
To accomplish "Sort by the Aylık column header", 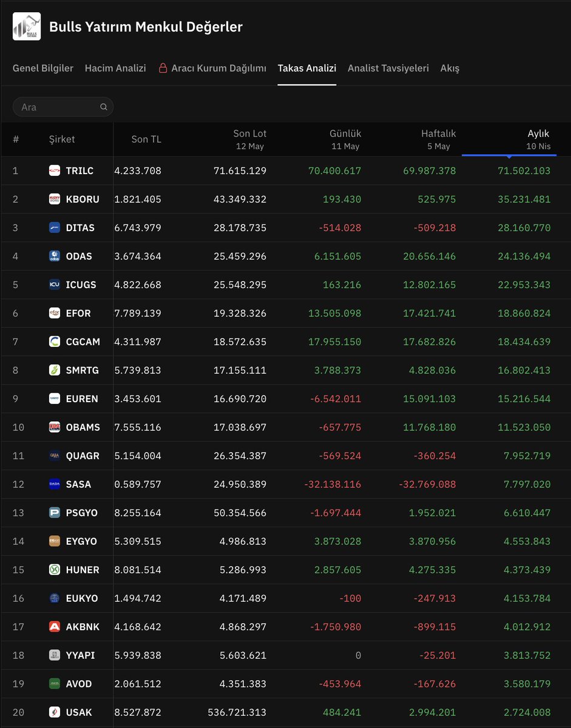I will coord(538,139).
